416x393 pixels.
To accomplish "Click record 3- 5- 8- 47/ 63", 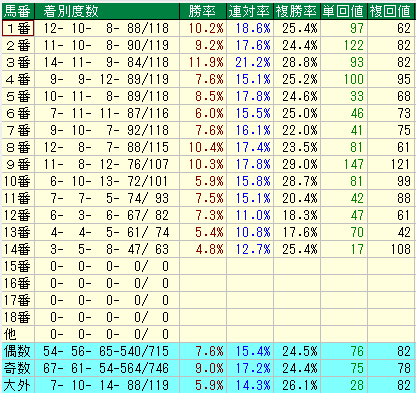I will pyautogui.click(x=109, y=249).
